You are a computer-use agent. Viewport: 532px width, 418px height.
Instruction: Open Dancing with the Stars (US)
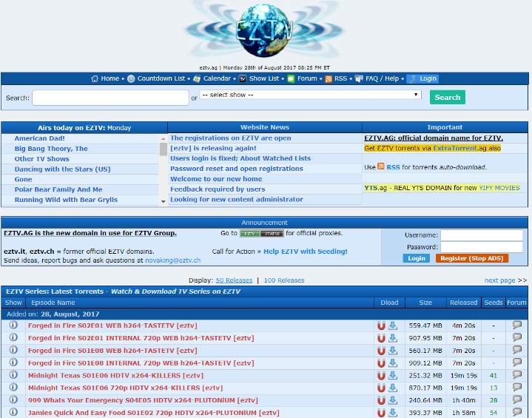[x=62, y=169]
